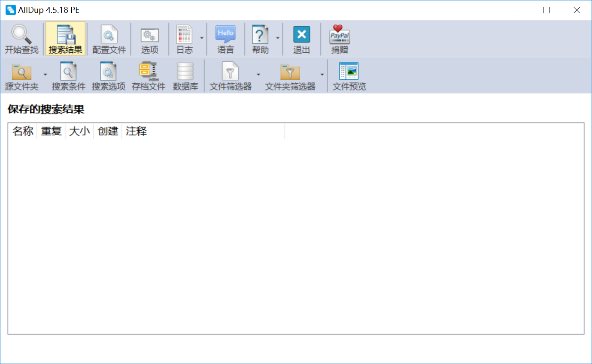The width and height of the screenshot is (592, 364).
Task: Minimize the AllDup window
Action: (516, 10)
